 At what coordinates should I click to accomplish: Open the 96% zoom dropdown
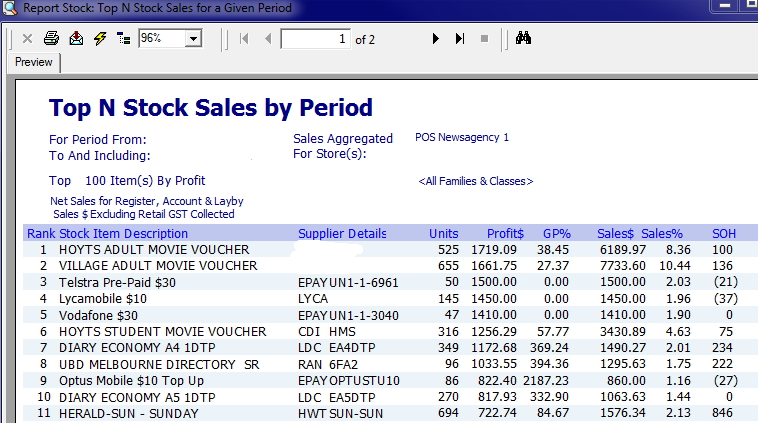[193, 39]
